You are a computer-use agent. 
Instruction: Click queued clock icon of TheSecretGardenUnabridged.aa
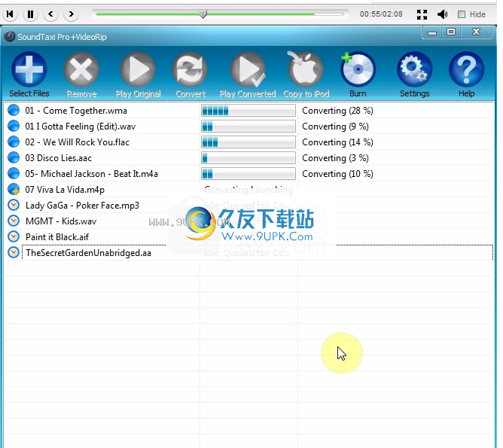point(14,252)
